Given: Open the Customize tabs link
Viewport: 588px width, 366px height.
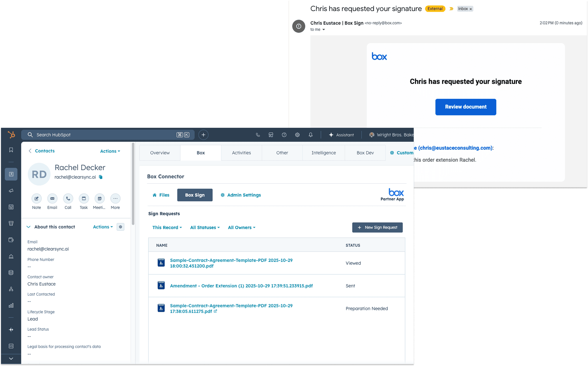Looking at the screenshot, I should click(402, 153).
